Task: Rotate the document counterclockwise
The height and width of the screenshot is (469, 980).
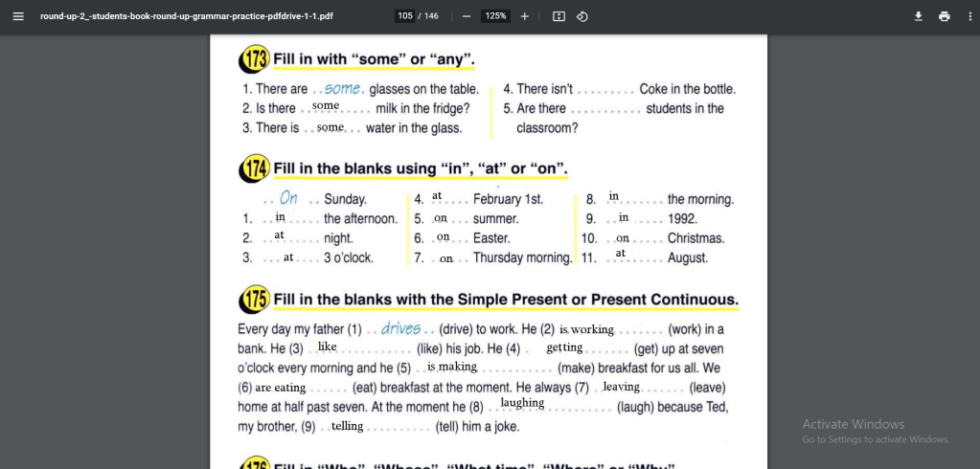Action: point(582,16)
